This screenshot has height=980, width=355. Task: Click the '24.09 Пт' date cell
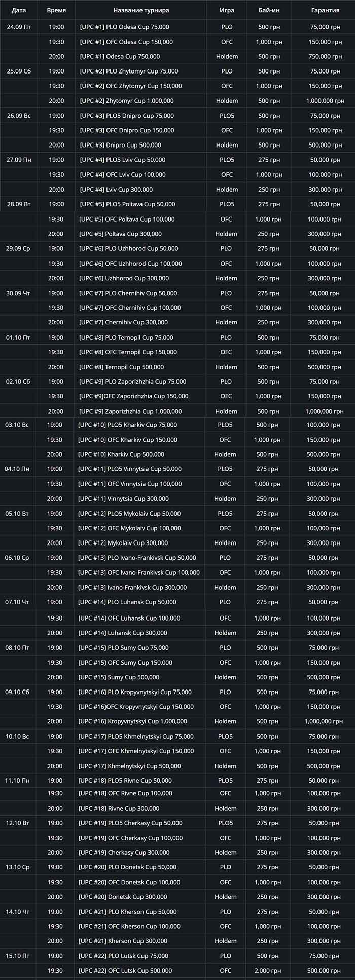click(x=19, y=27)
